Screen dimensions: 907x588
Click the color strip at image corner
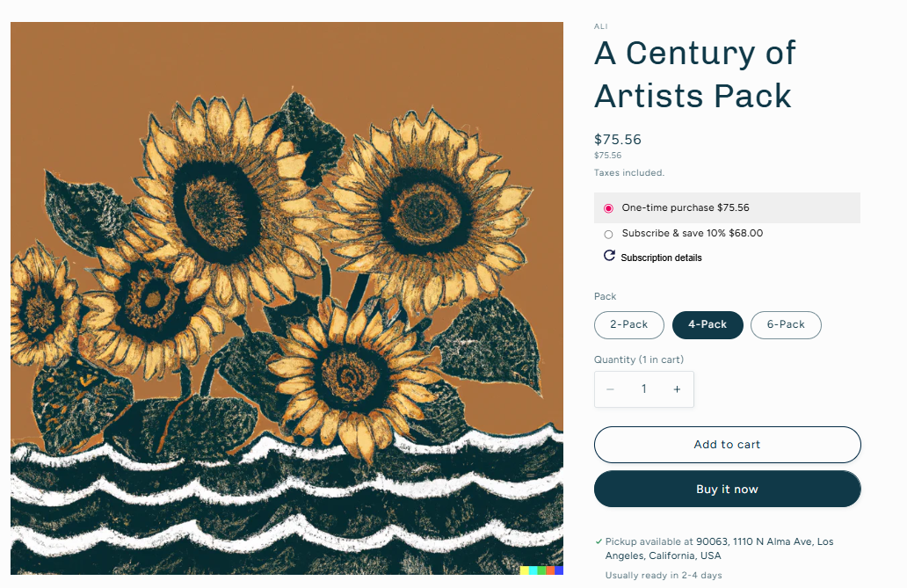pyautogui.click(x=541, y=570)
